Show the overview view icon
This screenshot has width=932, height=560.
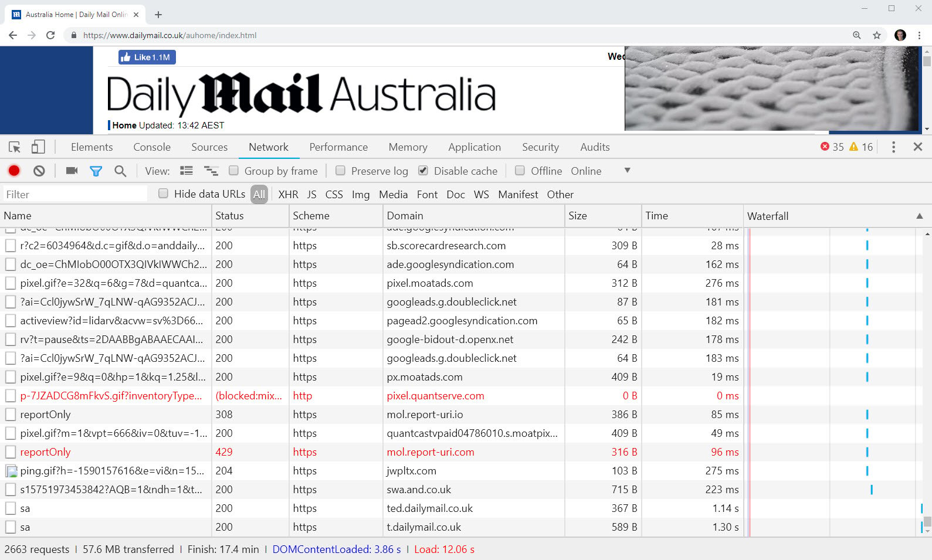(211, 171)
